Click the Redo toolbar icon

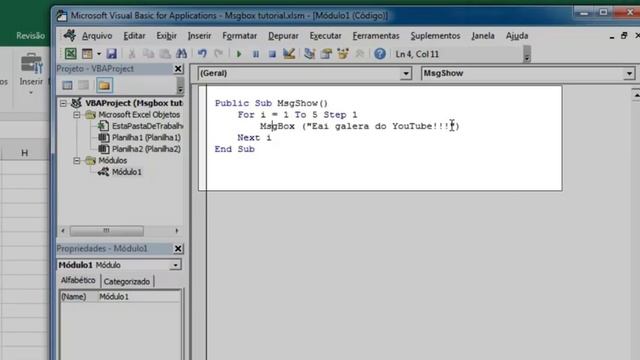pyautogui.click(x=219, y=53)
